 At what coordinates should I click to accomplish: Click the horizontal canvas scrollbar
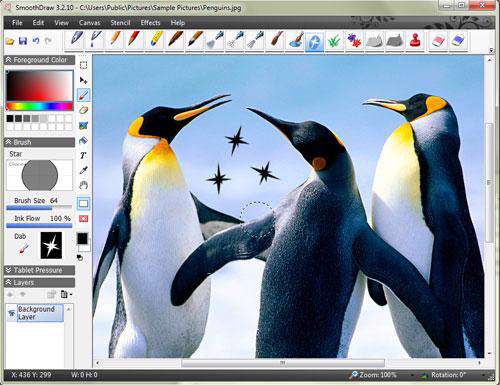click(283, 363)
